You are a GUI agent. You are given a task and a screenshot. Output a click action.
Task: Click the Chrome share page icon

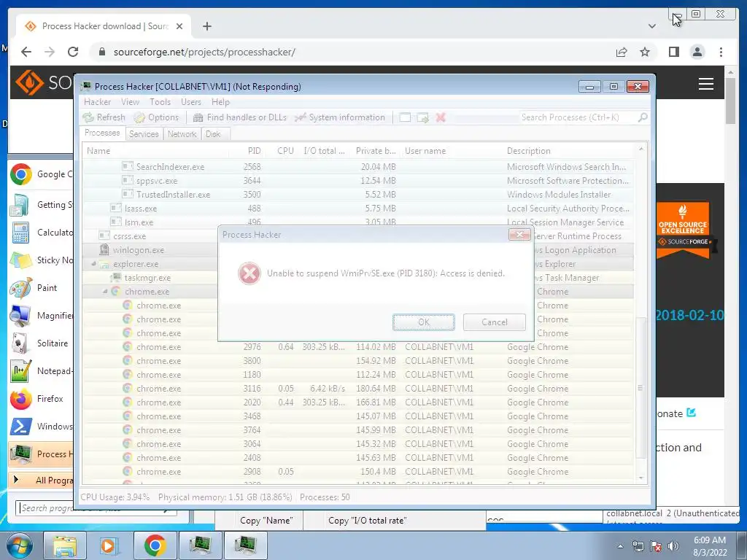click(x=622, y=52)
